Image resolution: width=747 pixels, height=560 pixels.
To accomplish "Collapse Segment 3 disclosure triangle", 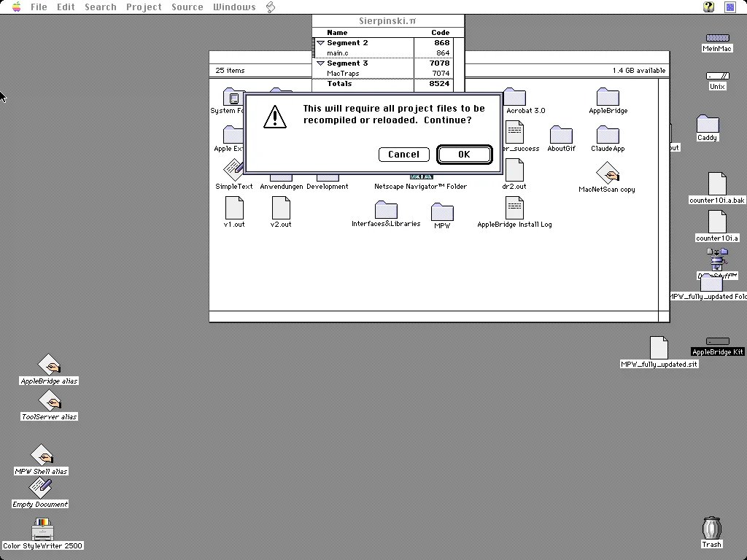I will coord(321,63).
